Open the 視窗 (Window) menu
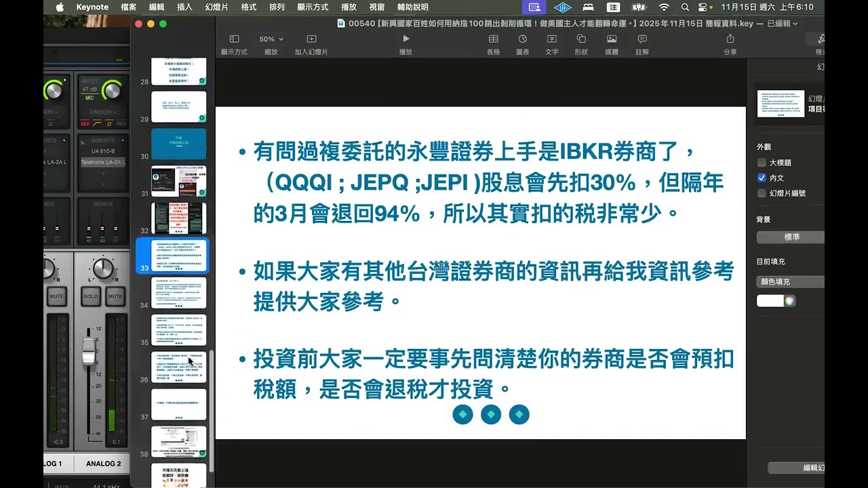 pyautogui.click(x=377, y=7)
